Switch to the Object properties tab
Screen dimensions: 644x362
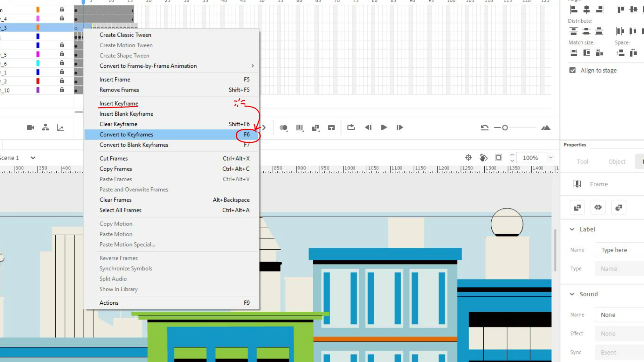pos(616,162)
